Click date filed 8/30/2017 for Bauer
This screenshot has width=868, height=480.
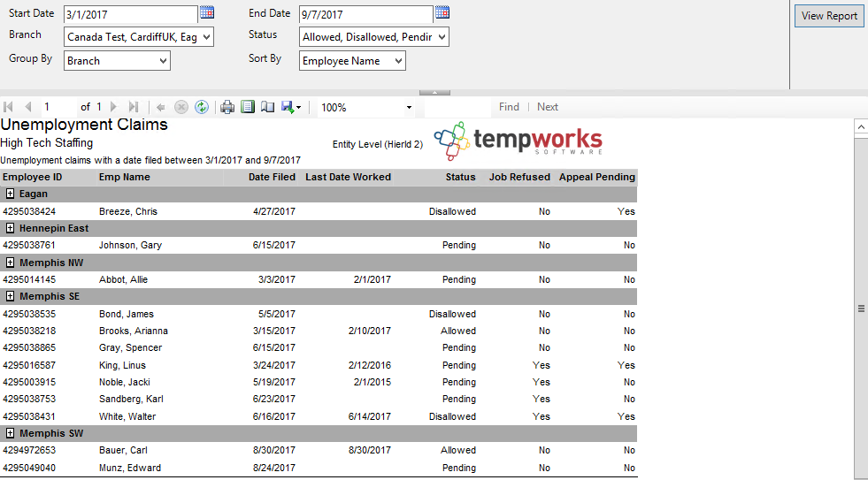pyautogui.click(x=274, y=450)
